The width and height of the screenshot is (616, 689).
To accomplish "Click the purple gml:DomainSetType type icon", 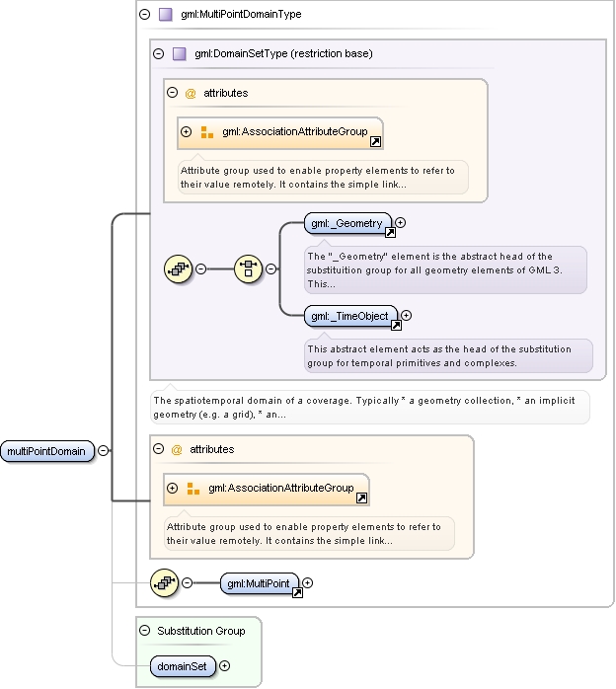I will tap(179, 54).
